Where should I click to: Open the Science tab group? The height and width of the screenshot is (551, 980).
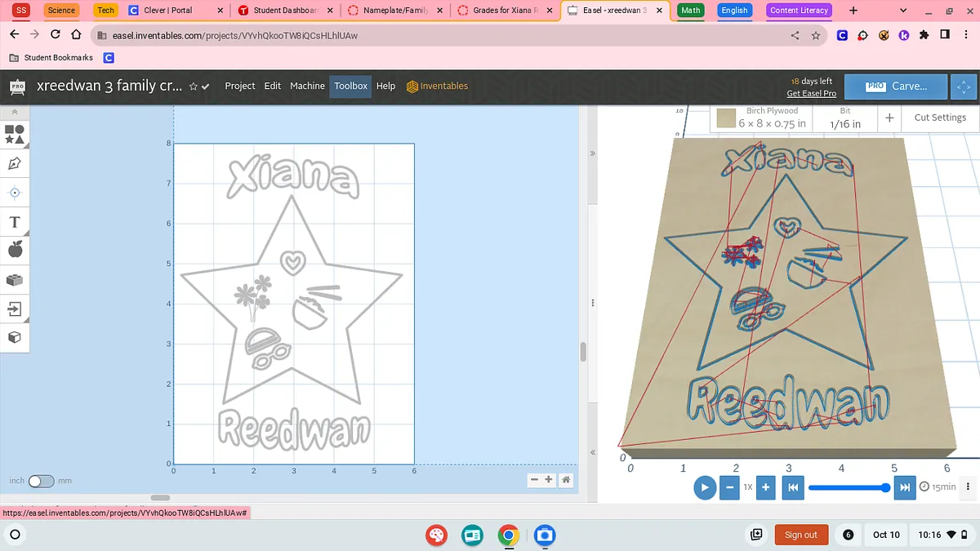click(61, 11)
